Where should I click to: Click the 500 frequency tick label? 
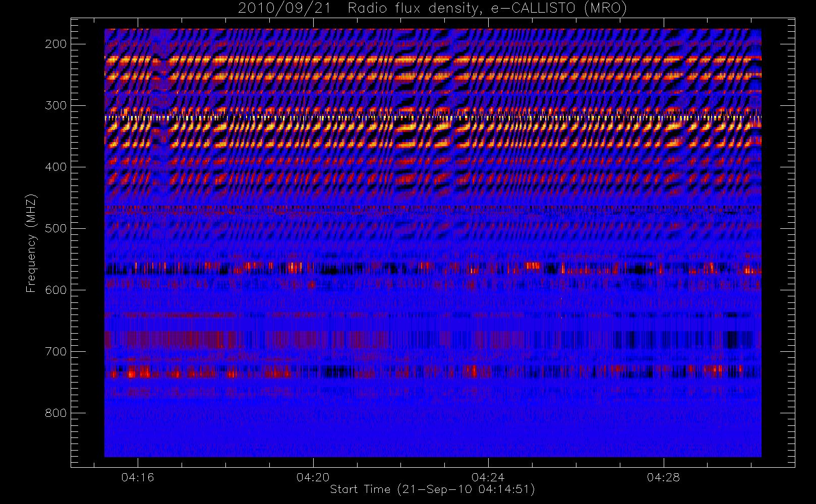click(56, 228)
